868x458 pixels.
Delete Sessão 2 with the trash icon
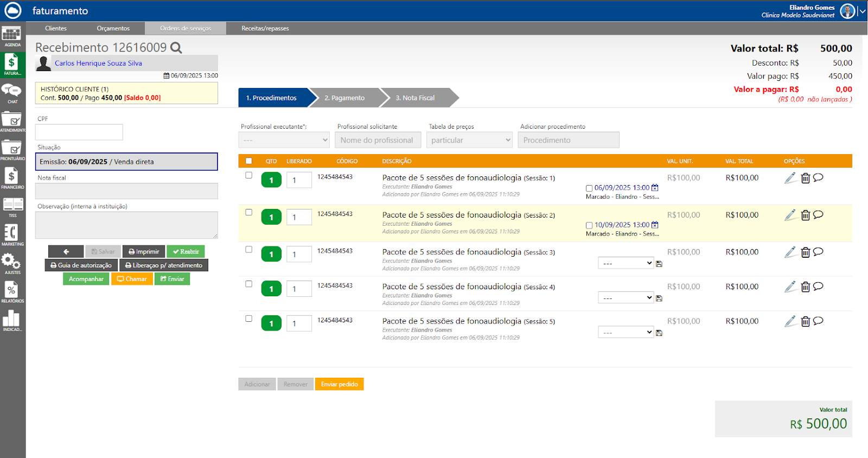tap(806, 215)
